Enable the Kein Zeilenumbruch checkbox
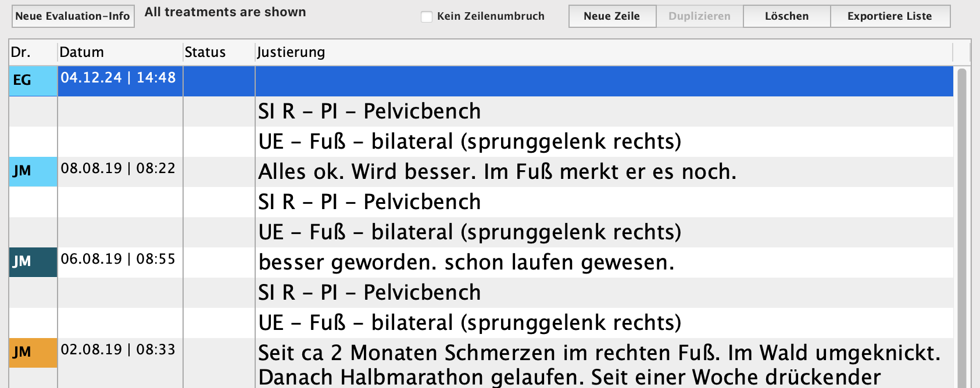The image size is (980, 388). pyautogui.click(x=427, y=17)
